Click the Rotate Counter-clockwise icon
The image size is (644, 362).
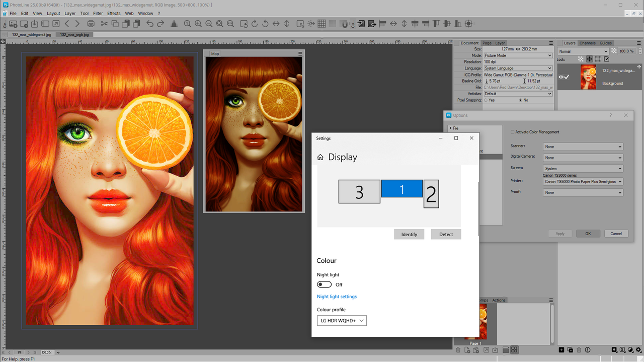[265, 24]
